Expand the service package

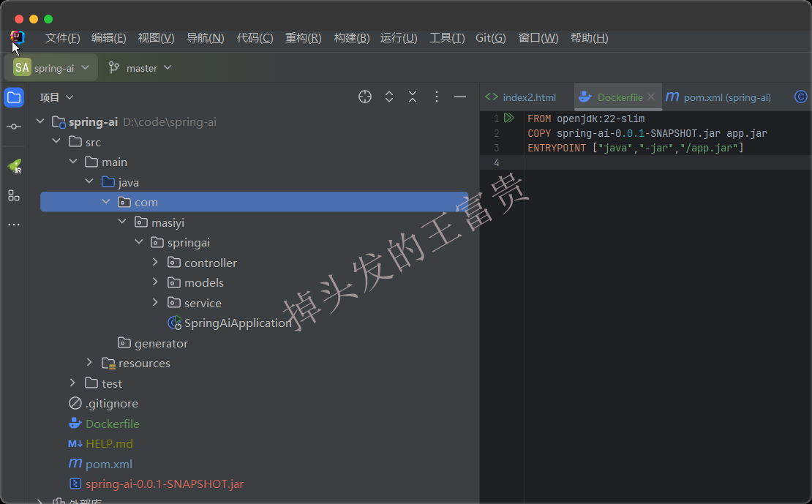[x=155, y=302]
